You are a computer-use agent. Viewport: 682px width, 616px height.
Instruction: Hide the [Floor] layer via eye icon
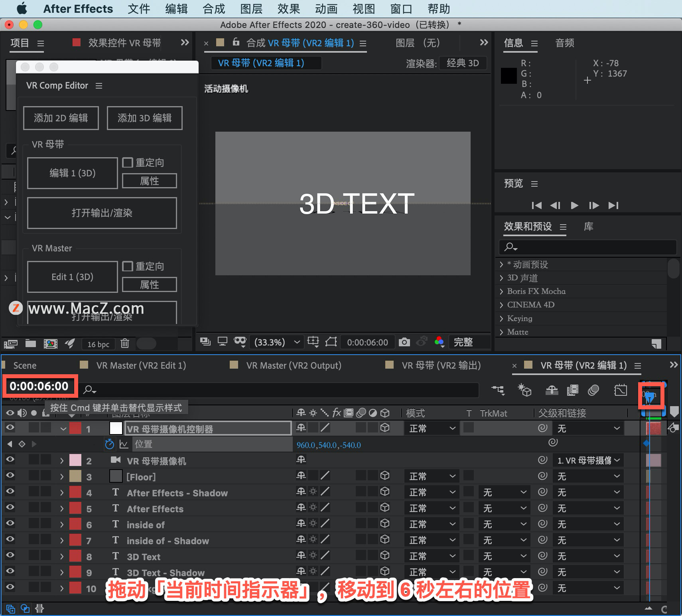[10, 475]
